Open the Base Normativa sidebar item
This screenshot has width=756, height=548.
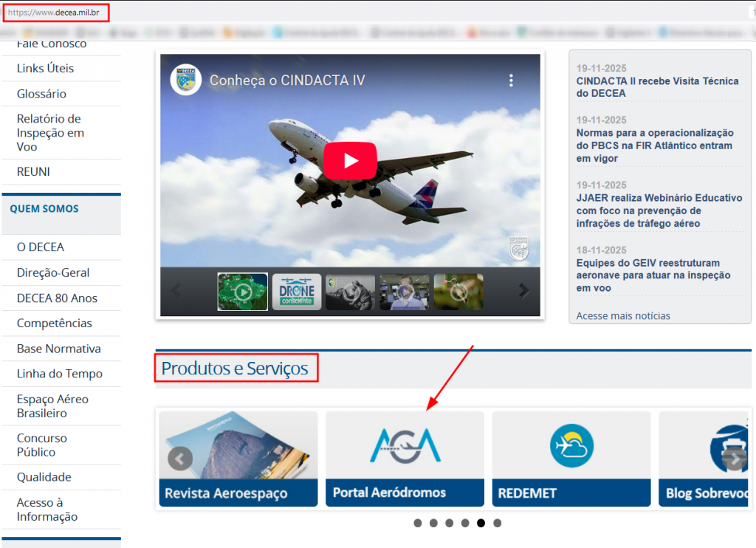pos(59,349)
